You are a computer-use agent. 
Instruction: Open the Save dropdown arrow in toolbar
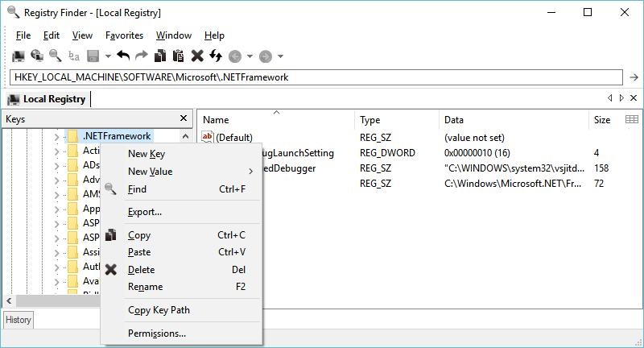coord(107,56)
